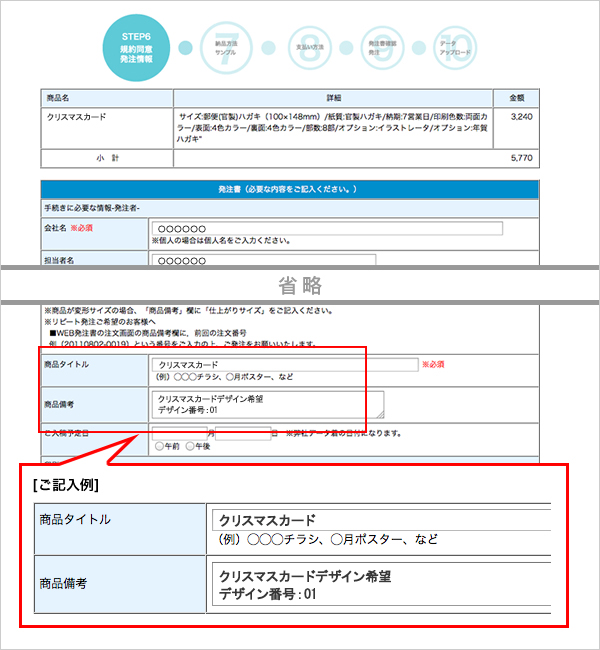This screenshot has height=650, width=600.
Task: Click the 発注書(必要な内容をご記入ください。) blue header
Action: [290, 189]
